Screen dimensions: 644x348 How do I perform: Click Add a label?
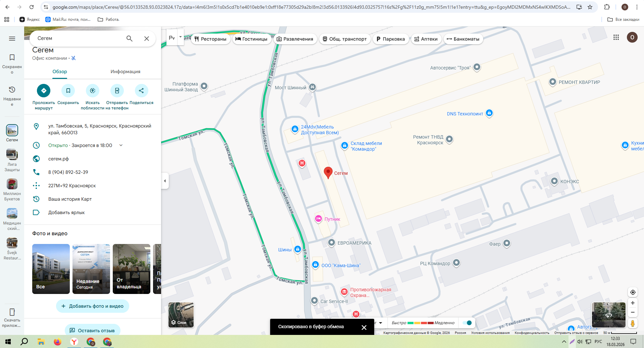pyautogui.click(x=93, y=212)
